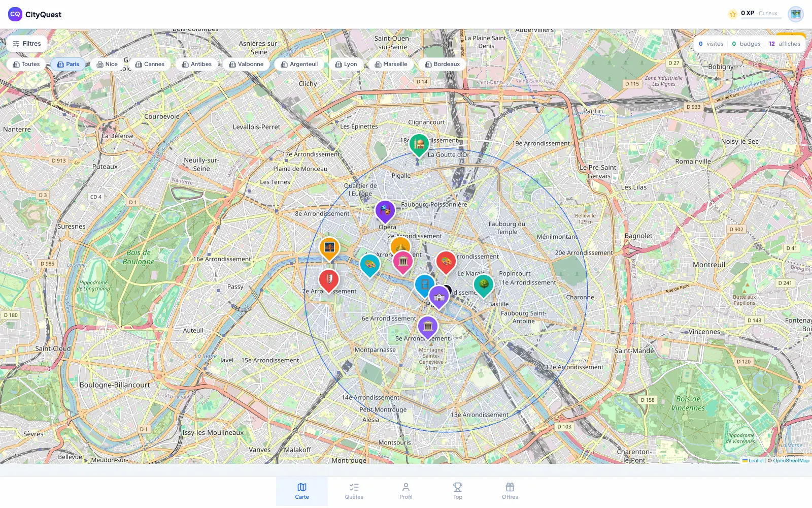The width and height of the screenshot is (812, 508).
Task: Click the '12 affiches' counter
Action: 785,44
